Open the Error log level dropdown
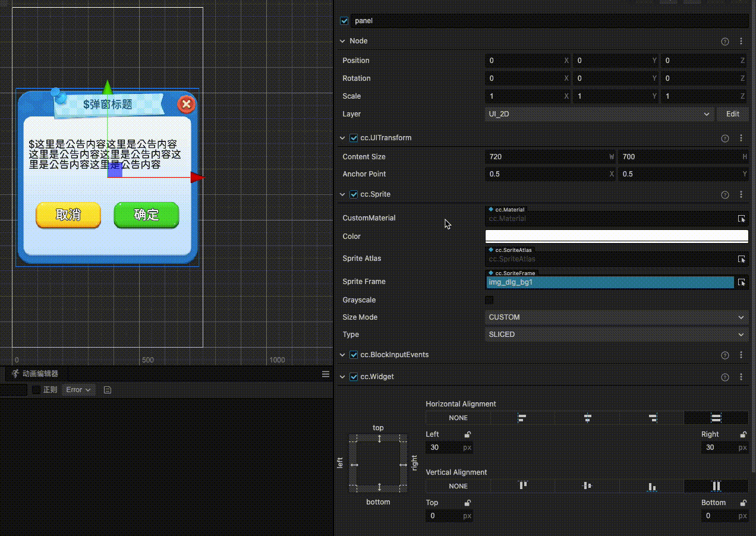The height and width of the screenshot is (536, 756). click(78, 390)
